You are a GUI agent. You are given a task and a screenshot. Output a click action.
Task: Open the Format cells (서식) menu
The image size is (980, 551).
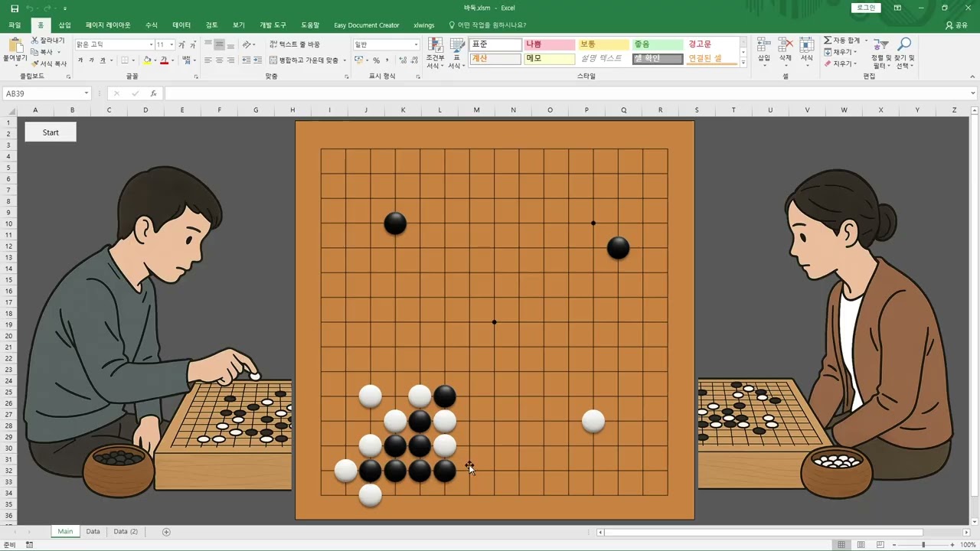pyautogui.click(x=807, y=51)
